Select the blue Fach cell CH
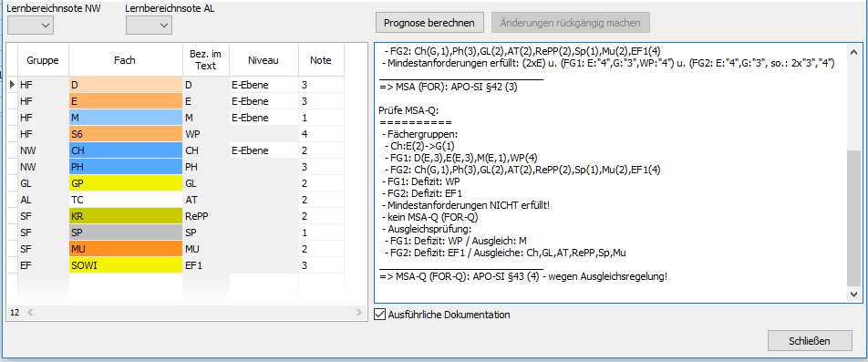 [126, 150]
